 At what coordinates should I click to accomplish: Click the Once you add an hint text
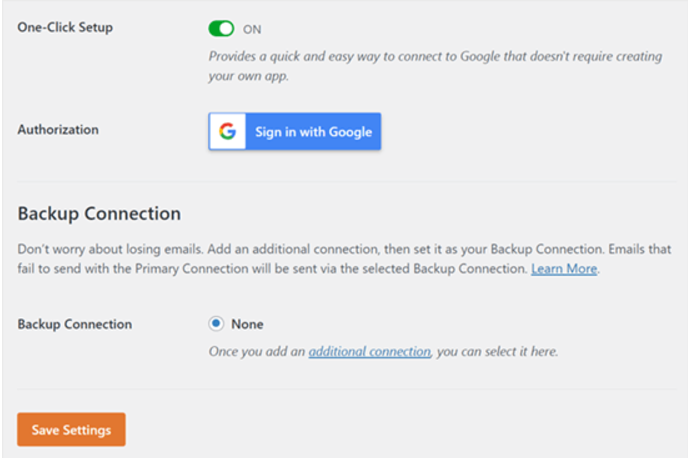[257, 351]
